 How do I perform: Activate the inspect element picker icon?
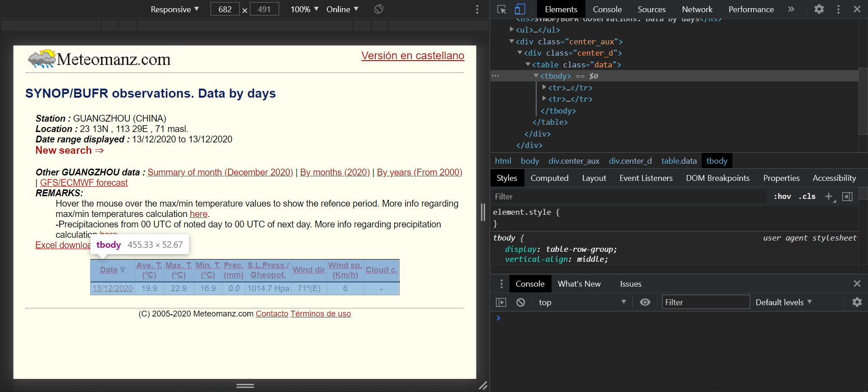[x=501, y=9]
